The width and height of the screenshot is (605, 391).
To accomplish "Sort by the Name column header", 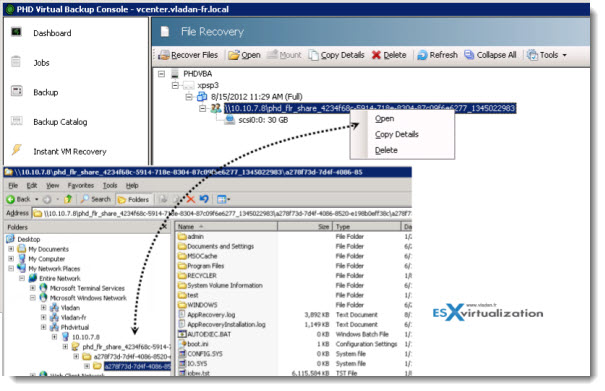I will point(226,227).
